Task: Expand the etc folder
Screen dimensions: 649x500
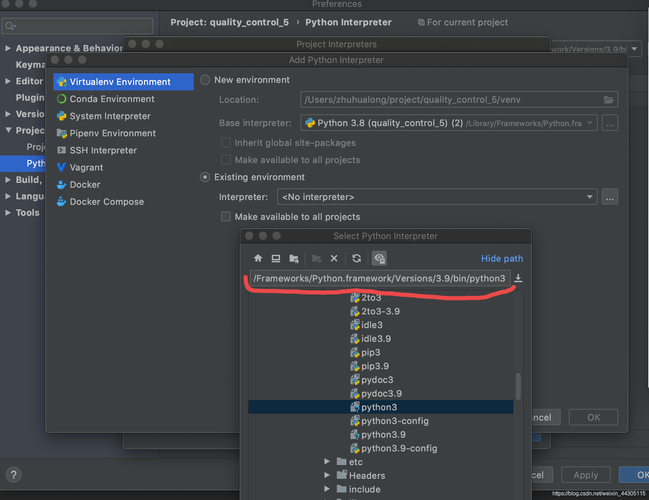Action: tap(327, 461)
